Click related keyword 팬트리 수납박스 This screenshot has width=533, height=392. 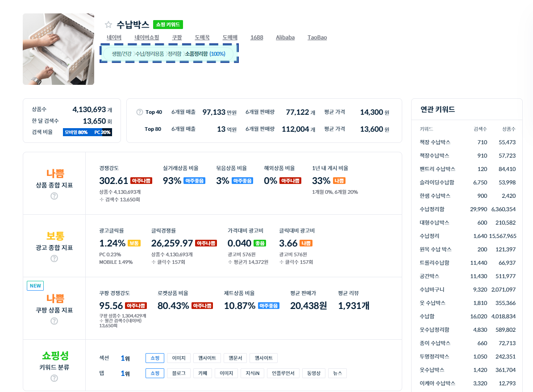click(x=437, y=169)
